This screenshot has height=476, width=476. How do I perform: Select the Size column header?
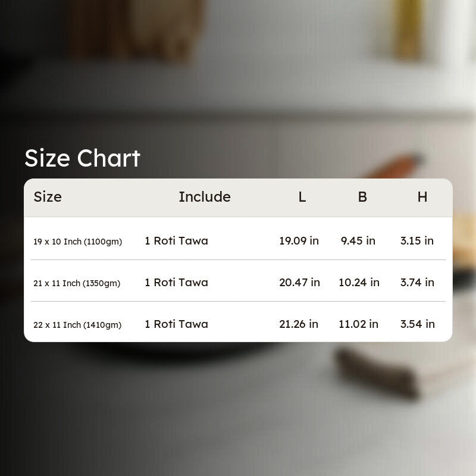pos(48,197)
